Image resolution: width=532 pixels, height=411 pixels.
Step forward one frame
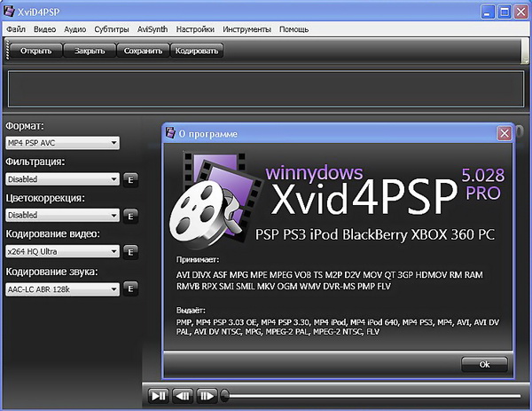pyautogui.click(x=207, y=396)
